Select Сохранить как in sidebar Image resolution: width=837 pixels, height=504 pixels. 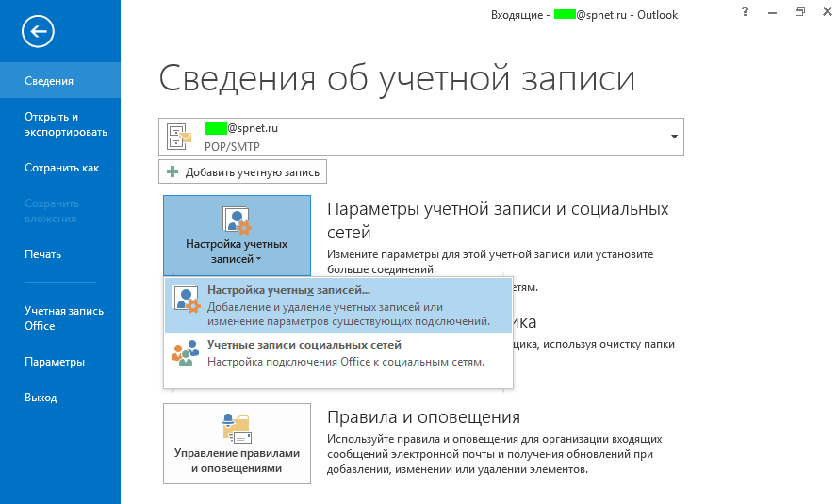click(60, 168)
